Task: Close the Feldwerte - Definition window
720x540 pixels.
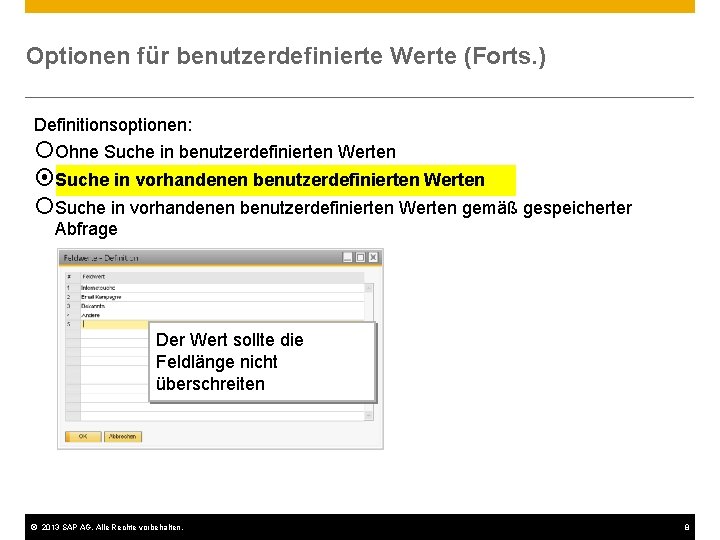Action: click(373, 258)
